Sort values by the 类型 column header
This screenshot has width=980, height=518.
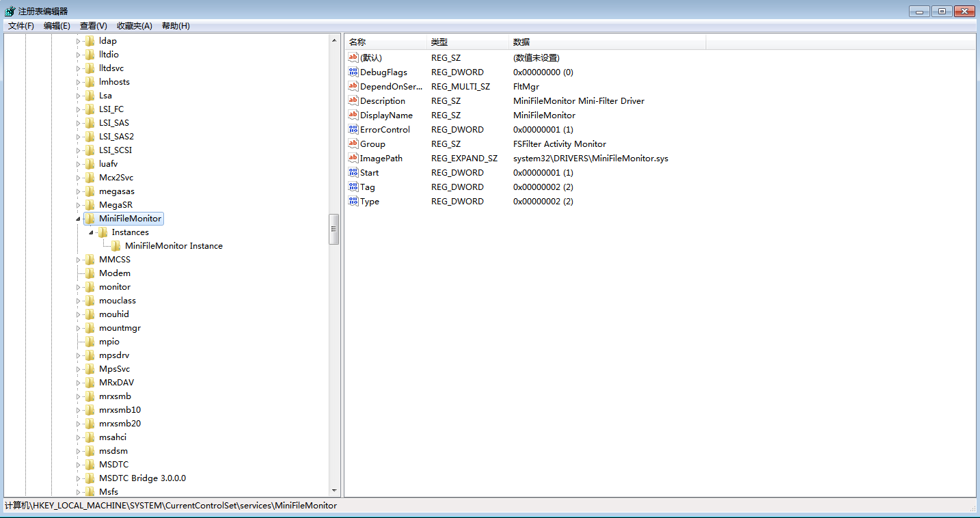pyautogui.click(x=467, y=42)
